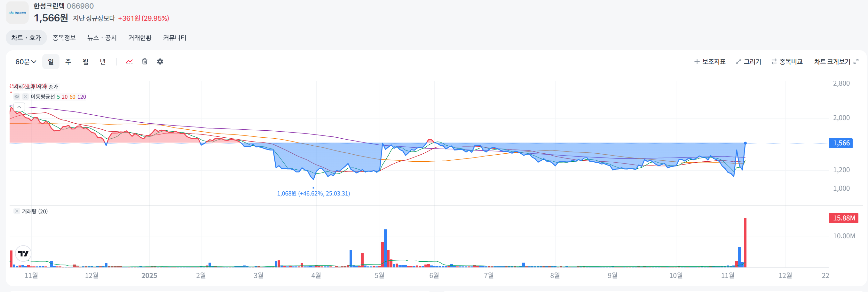
Task: Remove the 이동평균선 indicator with X
Action: (x=25, y=96)
